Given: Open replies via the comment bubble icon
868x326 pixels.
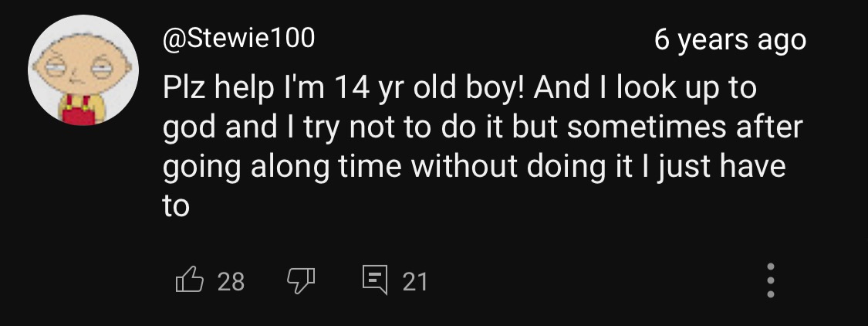Looking at the screenshot, I should click(376, 280).
